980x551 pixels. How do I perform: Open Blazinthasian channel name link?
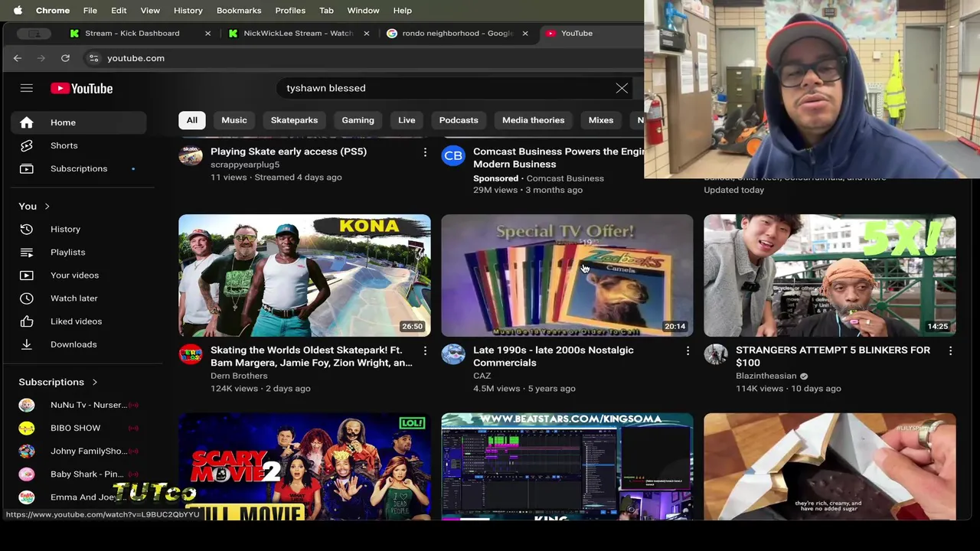[766, 376]
